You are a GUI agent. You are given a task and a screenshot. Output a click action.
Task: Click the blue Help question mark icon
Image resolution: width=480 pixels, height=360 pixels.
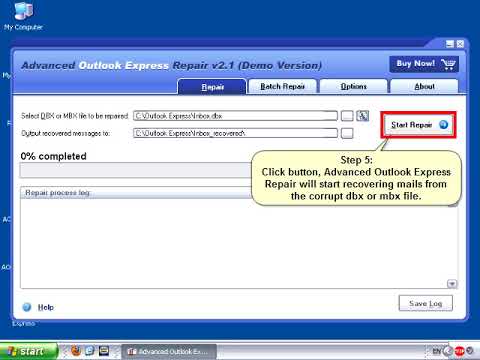click(x=27, y=307)
